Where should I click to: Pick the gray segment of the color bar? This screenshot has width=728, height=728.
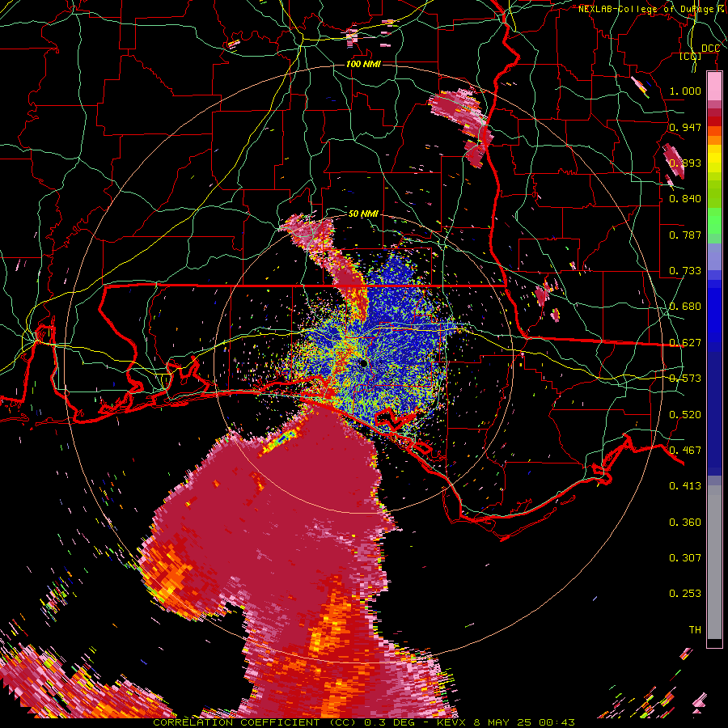click(714, 563)
